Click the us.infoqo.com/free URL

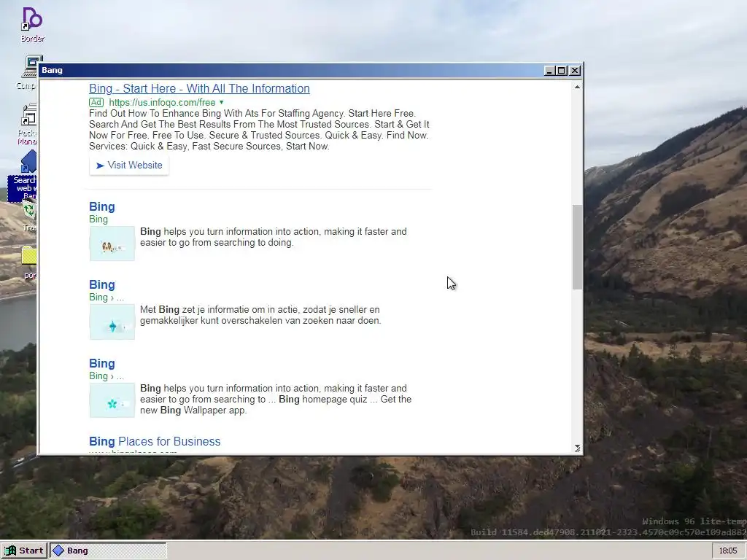[162, 102]
